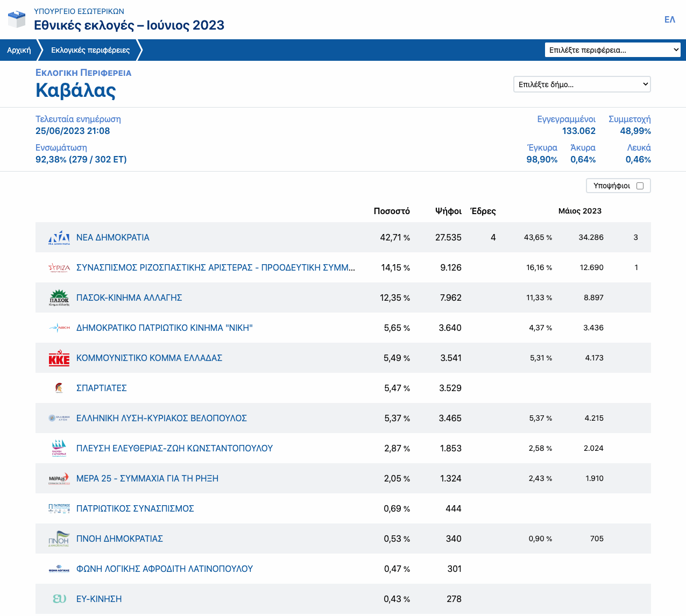Image resolution: width=686 pixels, height=616 pixels.
Task: Open ΔΗΜΟΚΡΑΤΙΚΟ ΠΑΤΡΙΩΤΙΚΟ ΚΙΝΗΜΑ "ΝΙΚΗ" link
Action: point(165,328)
